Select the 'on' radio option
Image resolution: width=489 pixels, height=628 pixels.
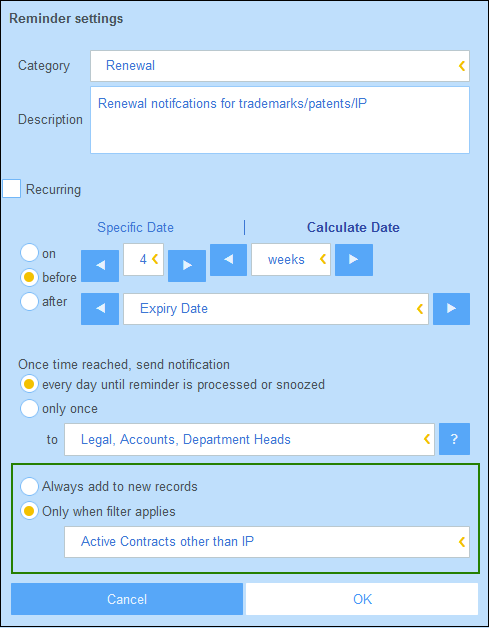coord(29,253)
